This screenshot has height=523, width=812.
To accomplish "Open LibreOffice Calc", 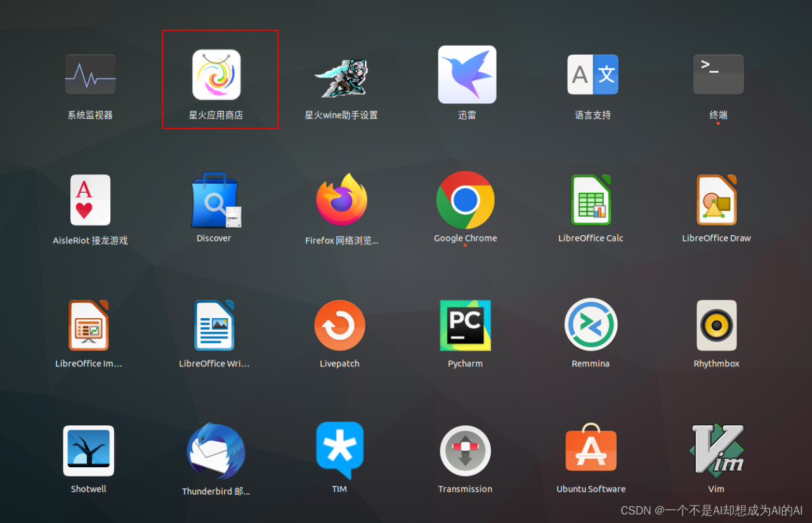I will pyautogui.click(x=591, y=200).
